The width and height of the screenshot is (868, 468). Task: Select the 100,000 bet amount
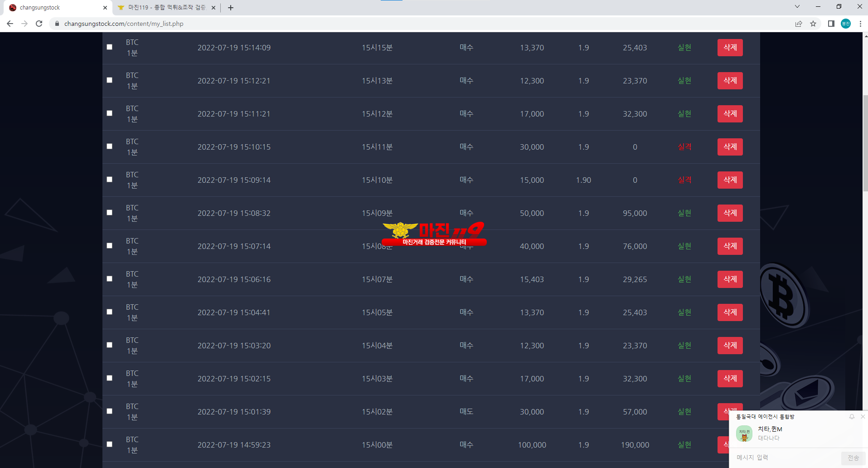tap(532, 445)
